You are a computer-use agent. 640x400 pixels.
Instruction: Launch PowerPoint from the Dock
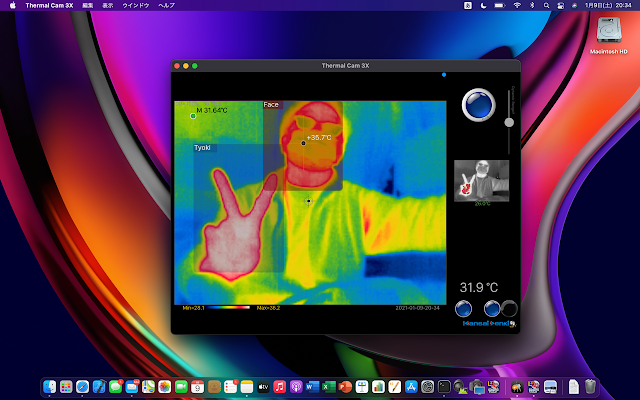[x=345, y=386]
